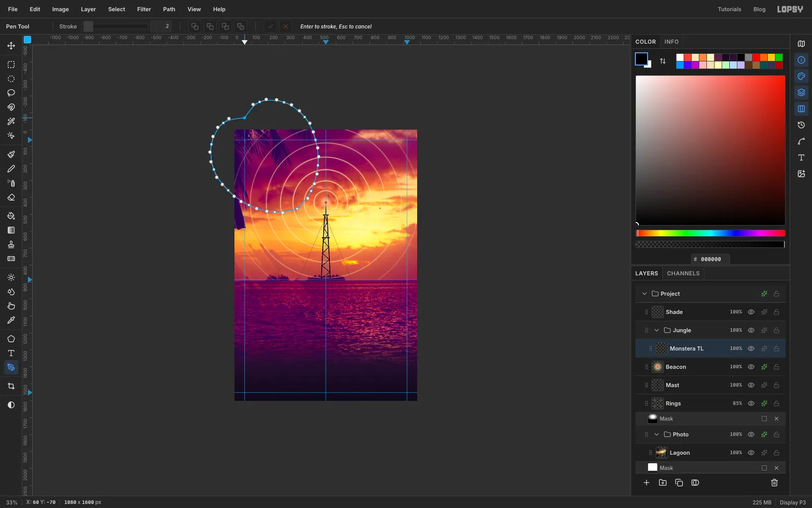Screen dimensions: 812x508
Task: Select the Lasso tool
Action: 11,93
